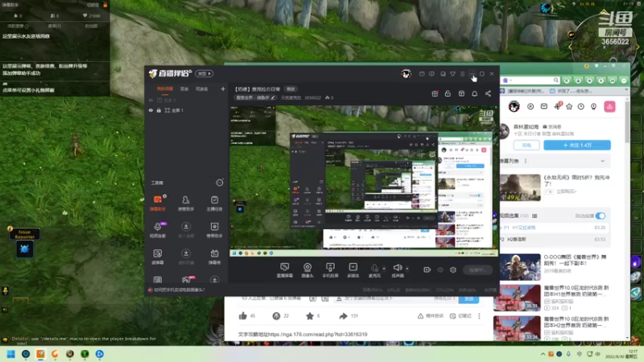
Task: Add a screen capture source
Action: tap(285, 270)
